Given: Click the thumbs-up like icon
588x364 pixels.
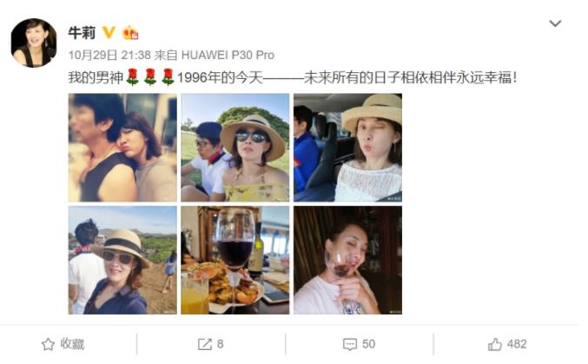Looking at the screenshot, I should click(x=494, y=344).
